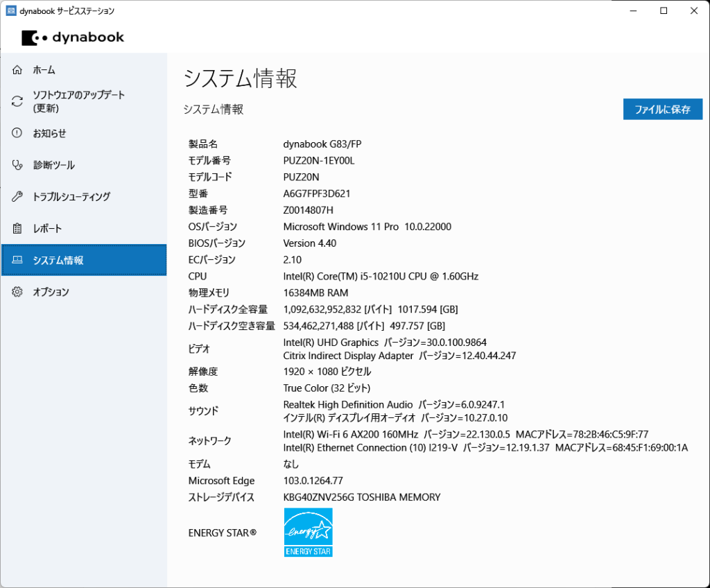Click the オプション gear icon
The height and width of the screenshot is (588, 710).
[x=17, y=292]
